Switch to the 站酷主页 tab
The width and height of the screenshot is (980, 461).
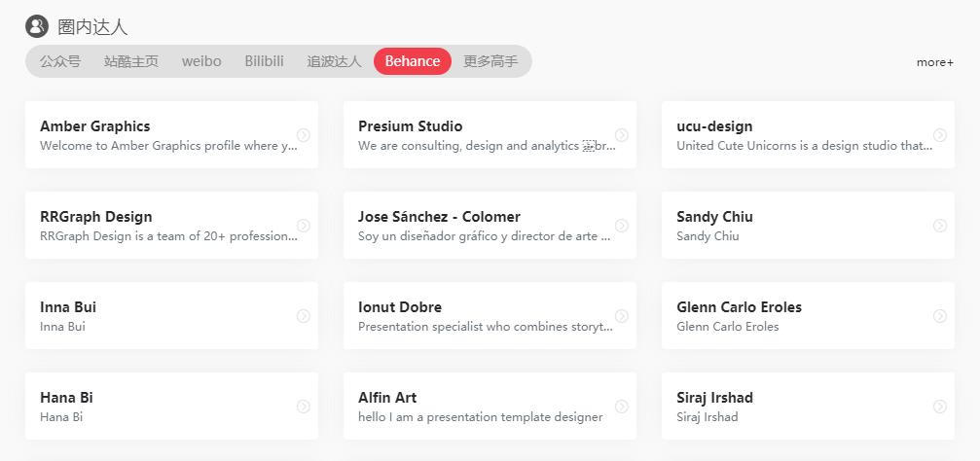131,61
